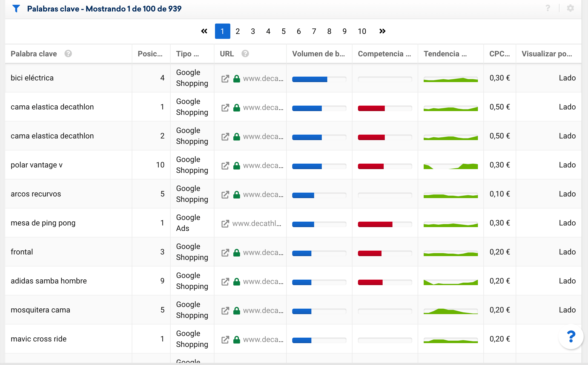Go to pagination page 10

point(362,31)
